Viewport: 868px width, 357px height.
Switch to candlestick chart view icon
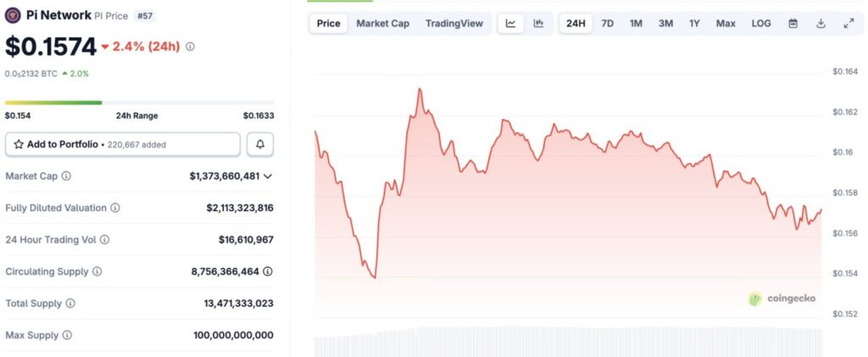point(537,24)
